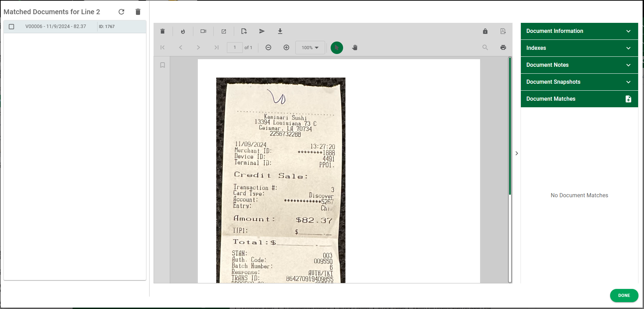Screen dimensions: 644x309
Task: Go to the next page
Action: pyautogui.click(x=198, y=47)
